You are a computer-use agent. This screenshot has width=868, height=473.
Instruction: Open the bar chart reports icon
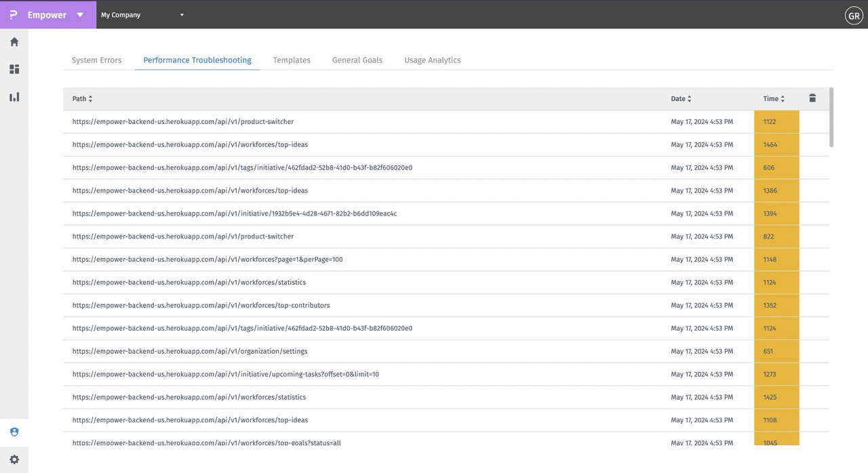14,97
